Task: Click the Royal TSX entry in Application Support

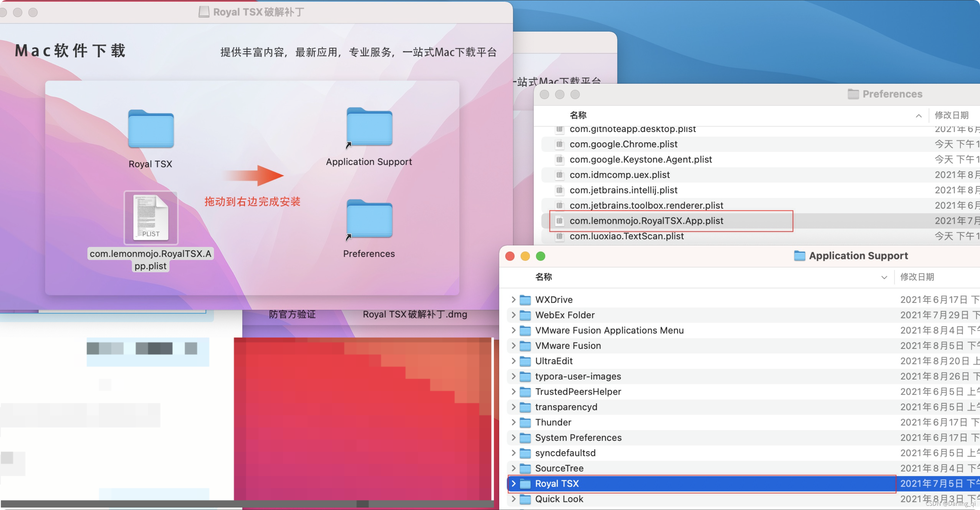Action: click(x=556, y=483)
